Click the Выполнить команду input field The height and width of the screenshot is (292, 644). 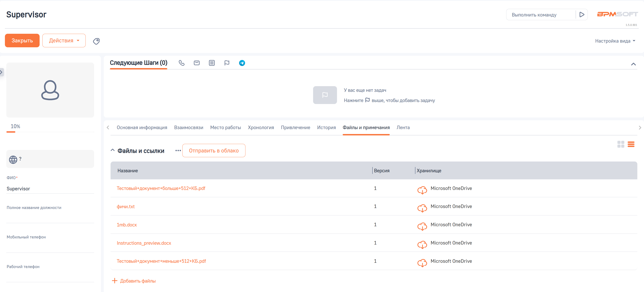pyautogui.click(x=540, y=15)
